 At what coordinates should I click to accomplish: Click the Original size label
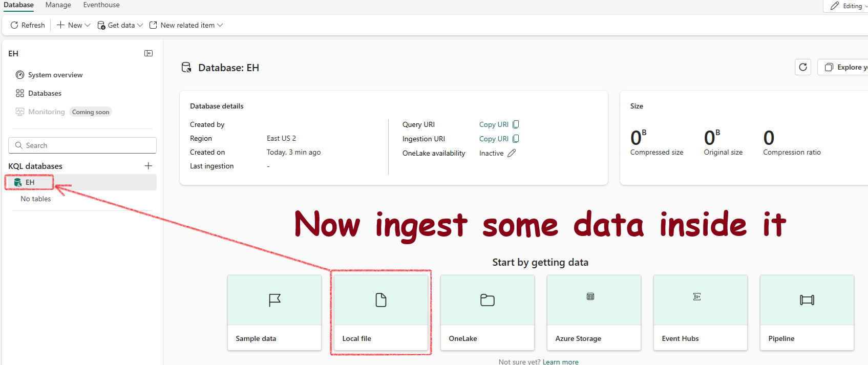723,152
